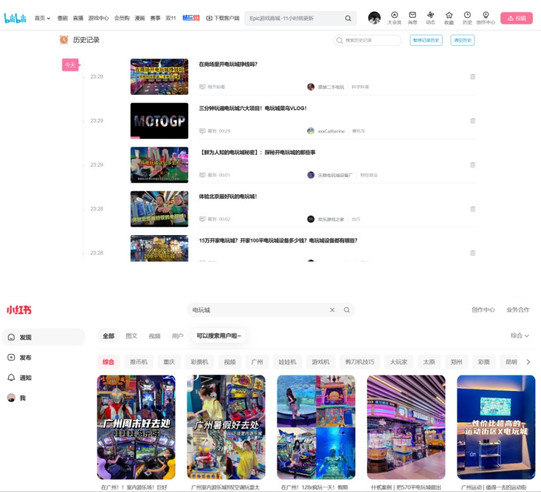
Task: Switch to the 图文 results tab
Action: 131,336
